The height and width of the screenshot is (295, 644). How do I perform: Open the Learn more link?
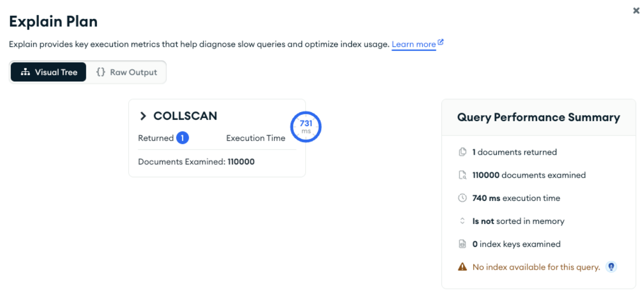tap(413, 44)
